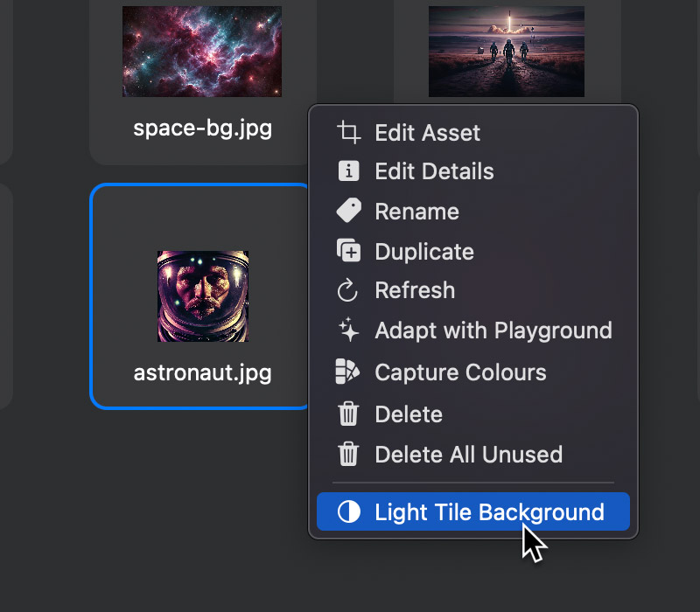
Task: Click the sparkle icon for Adapt with Playground
Action: click(x=348, y=330)
